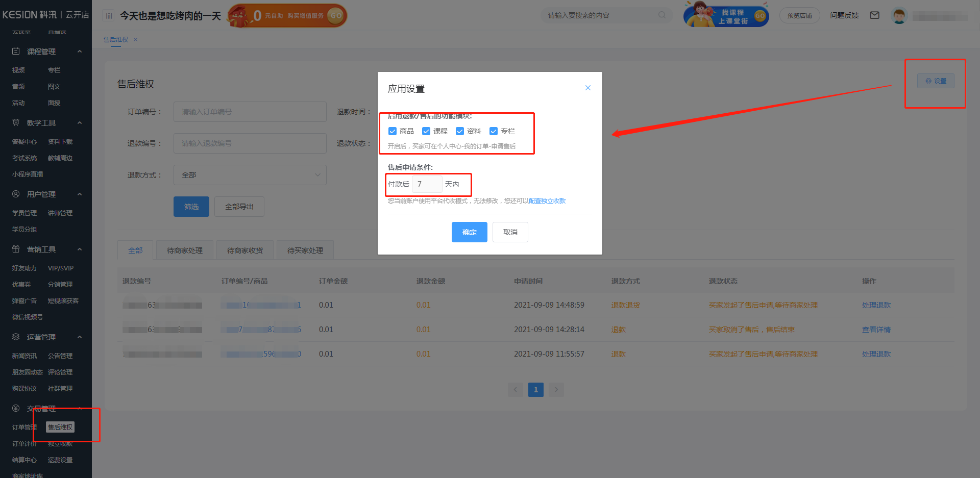Collapse the 课程管理 section chevron
This screenshot has height=478, width=980.
80,51
